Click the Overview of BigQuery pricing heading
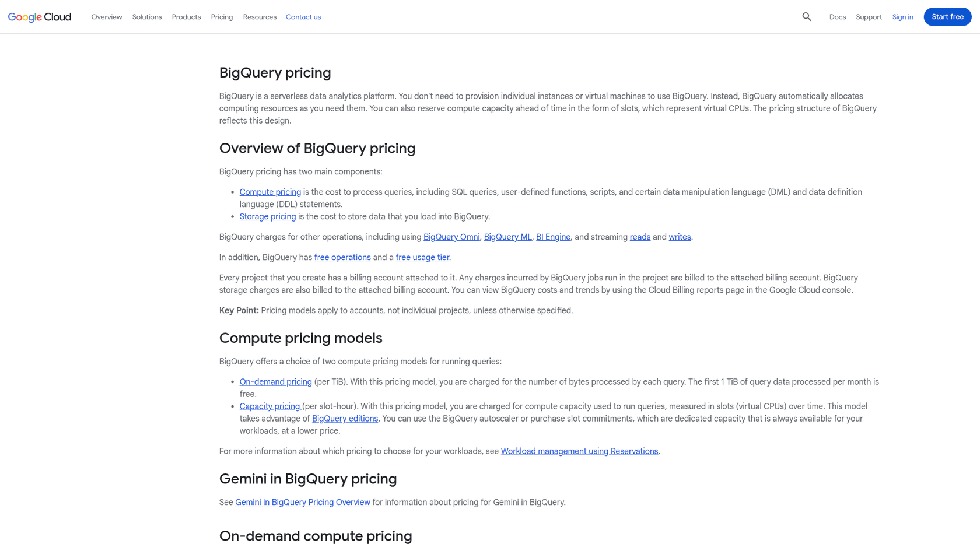 pyautogui.click(x=317, y=148)
